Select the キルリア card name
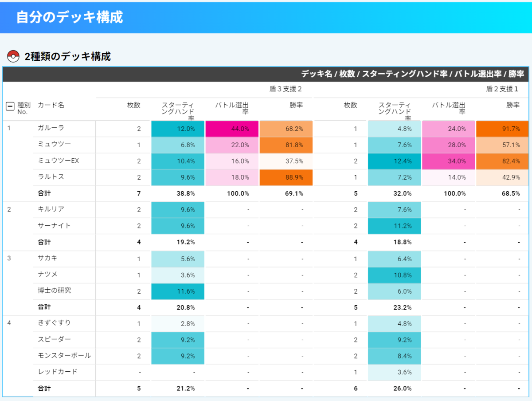Image resolution: width=532 pixels, height=401 pixels. pyautogui.click(x=51, y=209)
